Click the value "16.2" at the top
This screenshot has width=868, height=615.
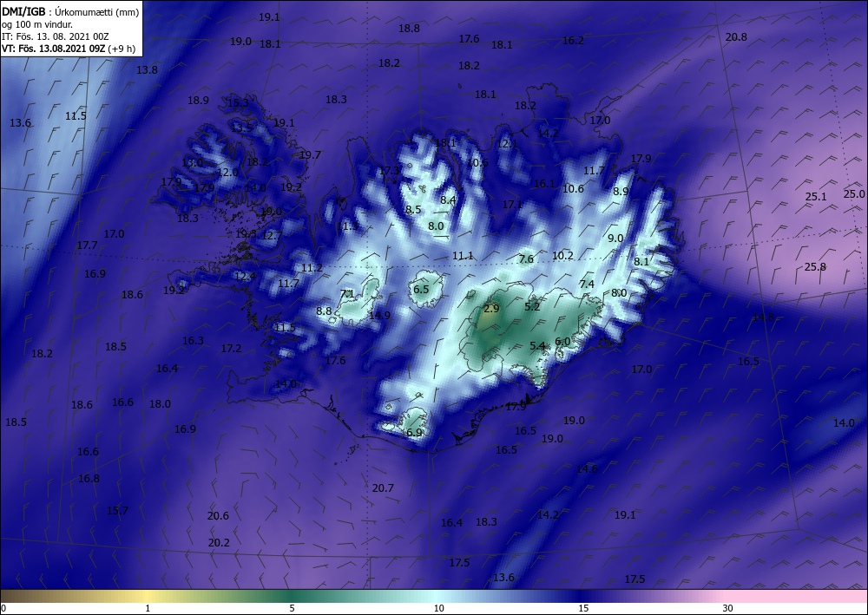coord(573,41)
